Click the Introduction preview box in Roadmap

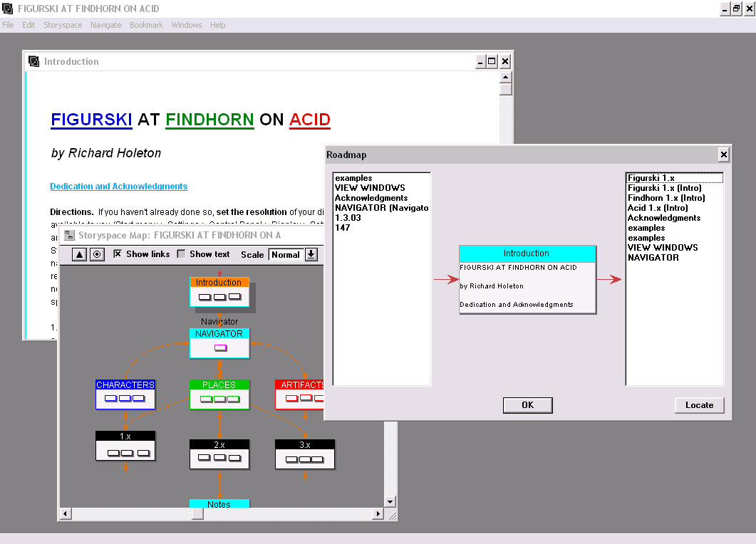[527, 279]
